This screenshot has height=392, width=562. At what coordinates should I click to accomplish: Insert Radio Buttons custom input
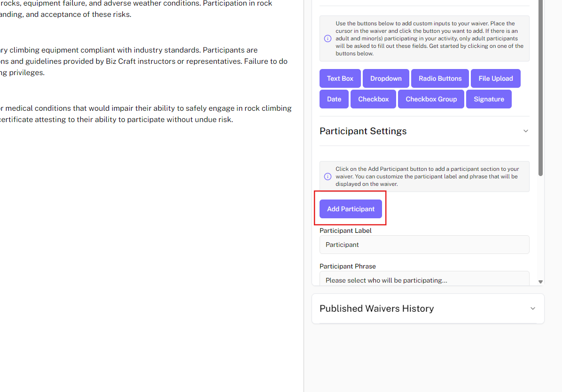(x=440, y=78)
